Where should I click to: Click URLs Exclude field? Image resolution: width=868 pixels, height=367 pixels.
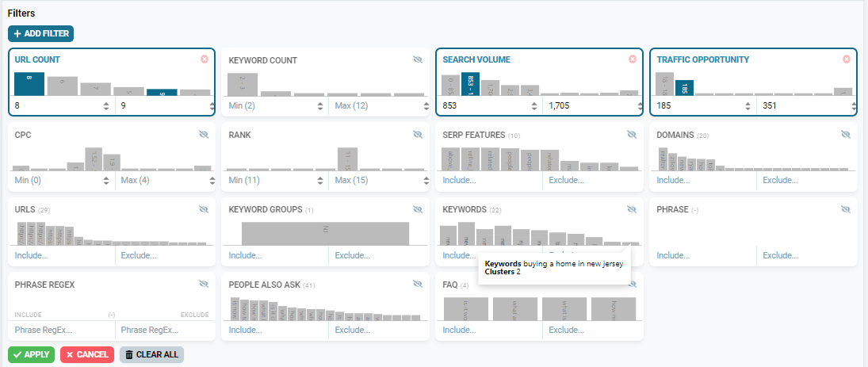(164, 255)
